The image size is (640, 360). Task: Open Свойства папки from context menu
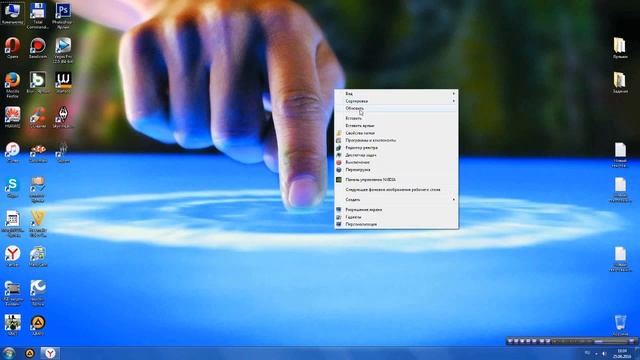396,133
